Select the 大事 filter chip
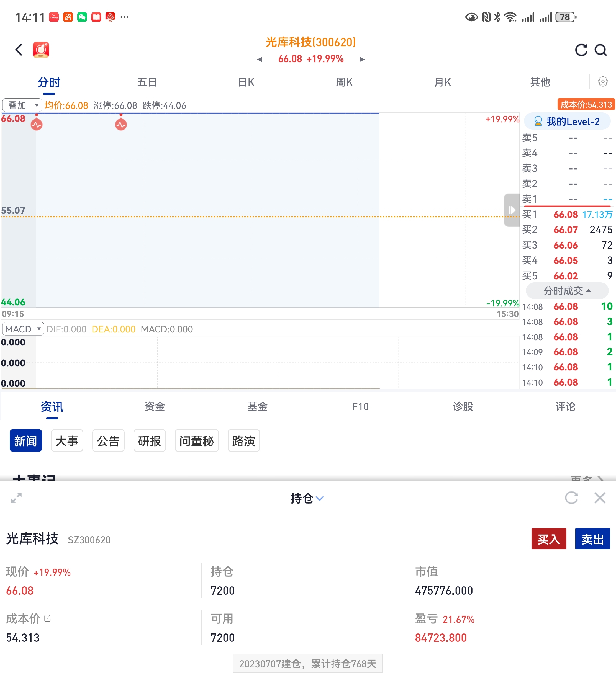Screen dimensions: 616x691 67,441
